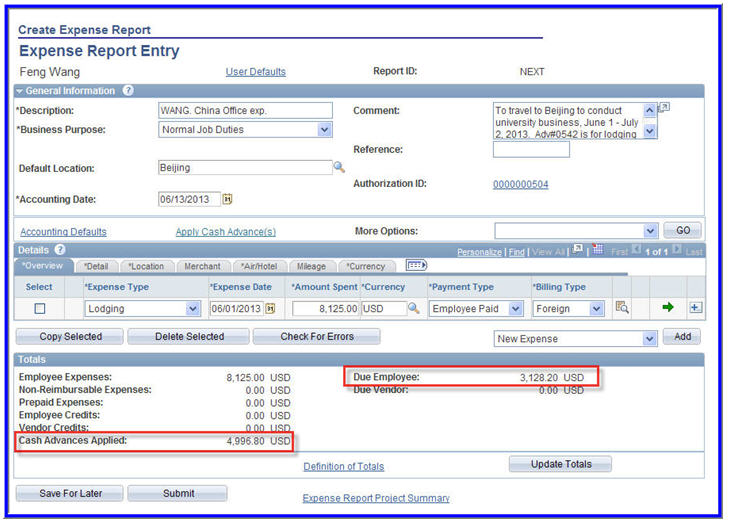
Task: Open help icon beside General Information
Action: pos(128,91)
